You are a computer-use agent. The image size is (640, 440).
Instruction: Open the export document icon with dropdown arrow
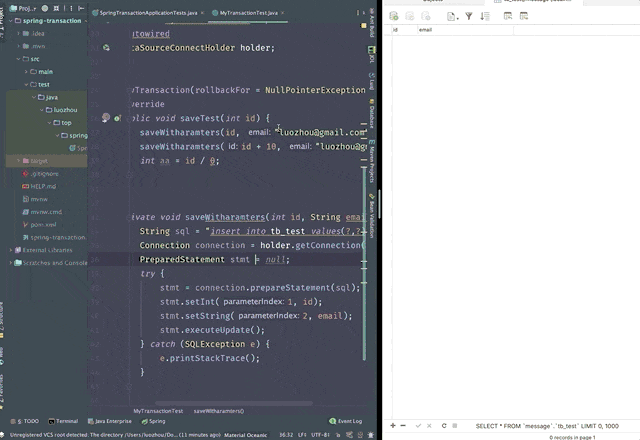click(x=452, y=16)
